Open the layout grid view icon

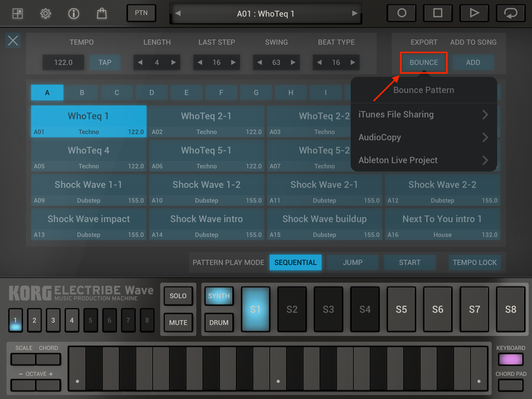18,13
